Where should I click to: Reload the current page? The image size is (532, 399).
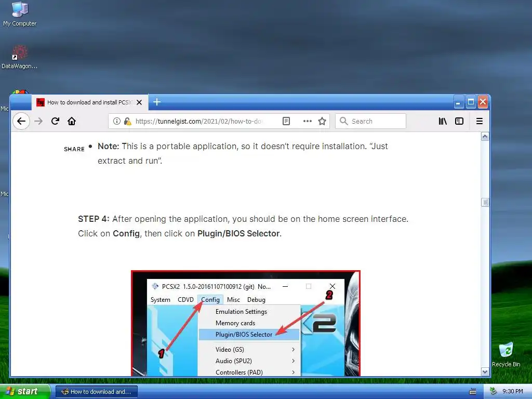55,121
